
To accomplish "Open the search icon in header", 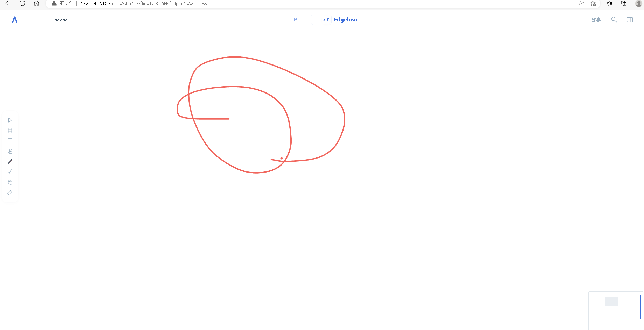I will (614, 20).
